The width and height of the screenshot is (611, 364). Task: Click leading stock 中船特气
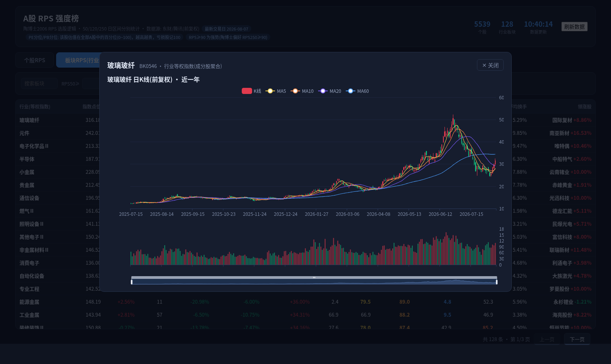pyautogui.click(x=562, y=159)
